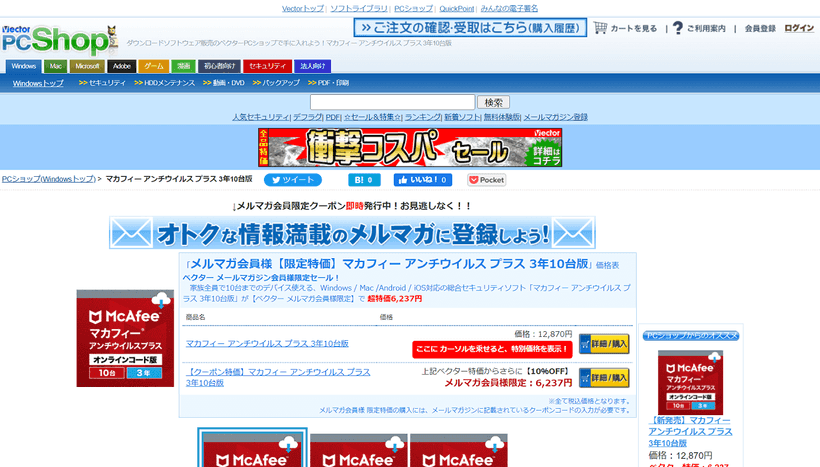Click 会員登録 to register
The width and height of the screenshot is (820, 467).
(760, 28)
